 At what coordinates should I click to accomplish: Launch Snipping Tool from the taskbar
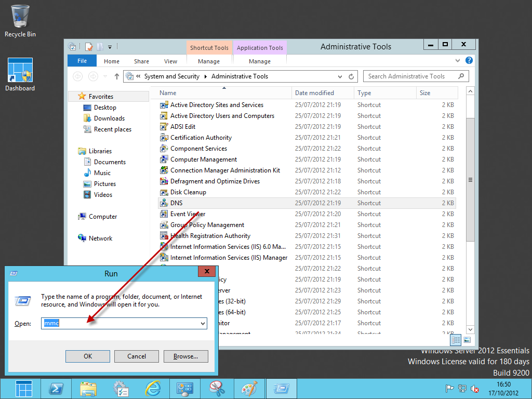click(x=217, y=389)
